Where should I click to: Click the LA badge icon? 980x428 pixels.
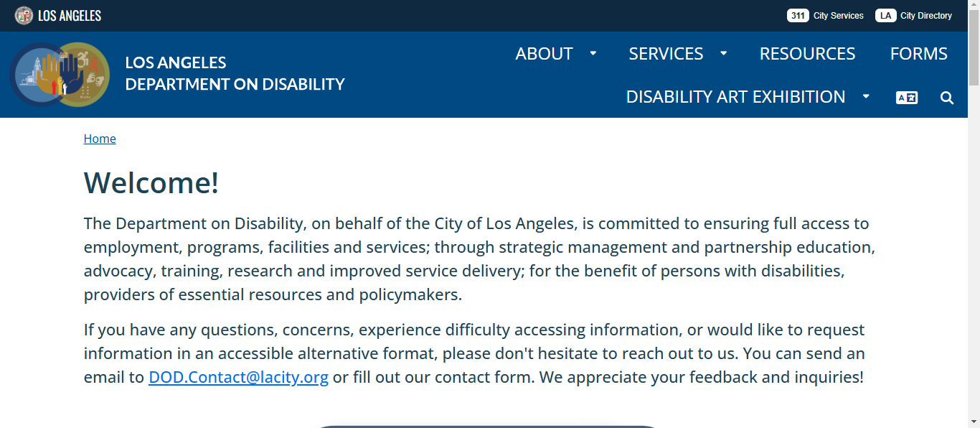[886, 16]
